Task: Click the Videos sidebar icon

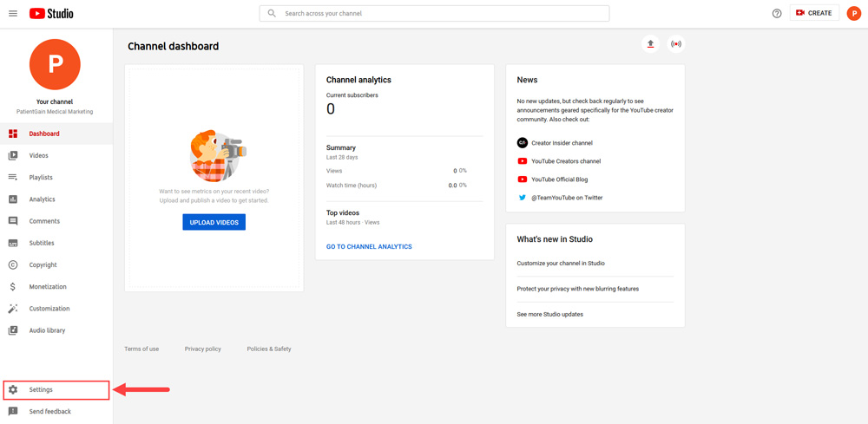Action: click(13, 156)
